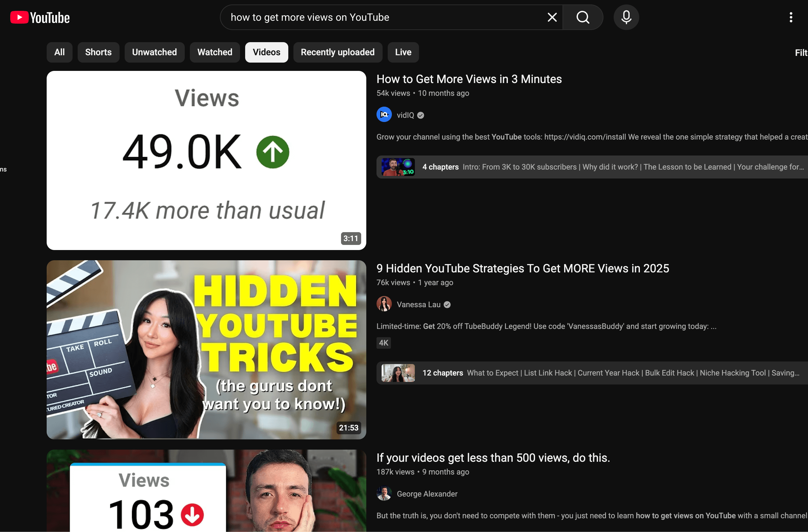Visit the Vanessa Lau channel name

click(419, 305)
